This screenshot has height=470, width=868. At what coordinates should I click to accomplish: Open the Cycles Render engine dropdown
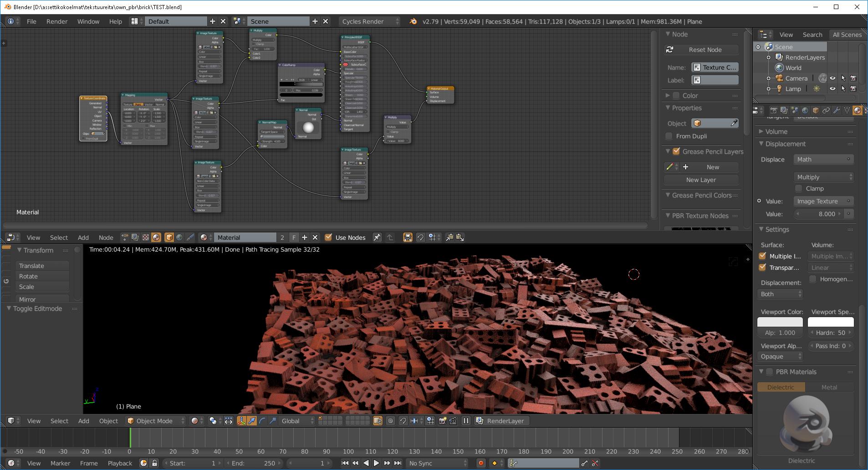[x=369, y=21]
